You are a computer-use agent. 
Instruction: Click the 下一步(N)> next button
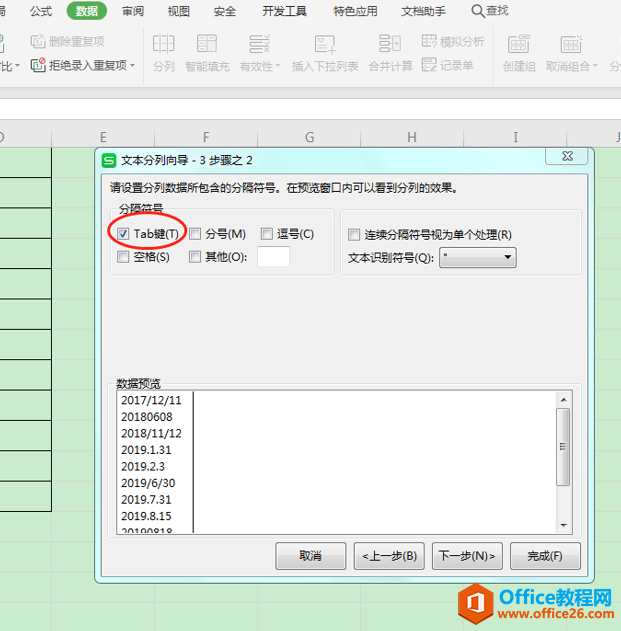(x=467, y=556)
